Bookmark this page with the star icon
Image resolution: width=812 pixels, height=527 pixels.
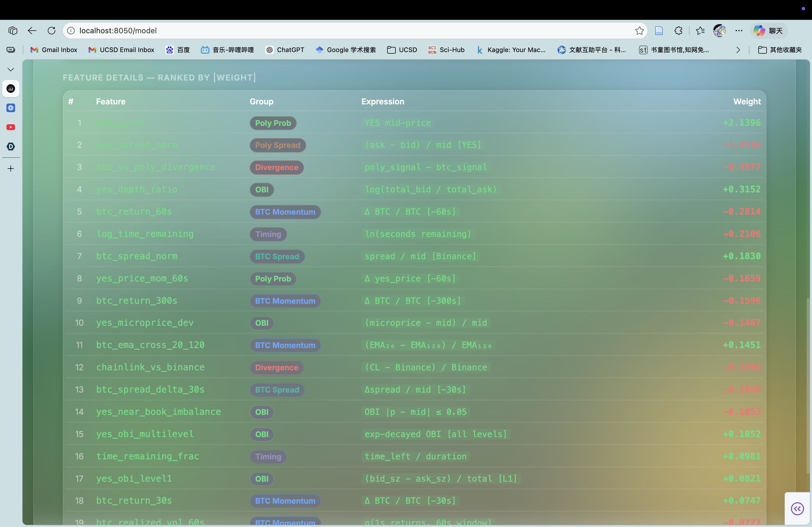pos(639,31)
